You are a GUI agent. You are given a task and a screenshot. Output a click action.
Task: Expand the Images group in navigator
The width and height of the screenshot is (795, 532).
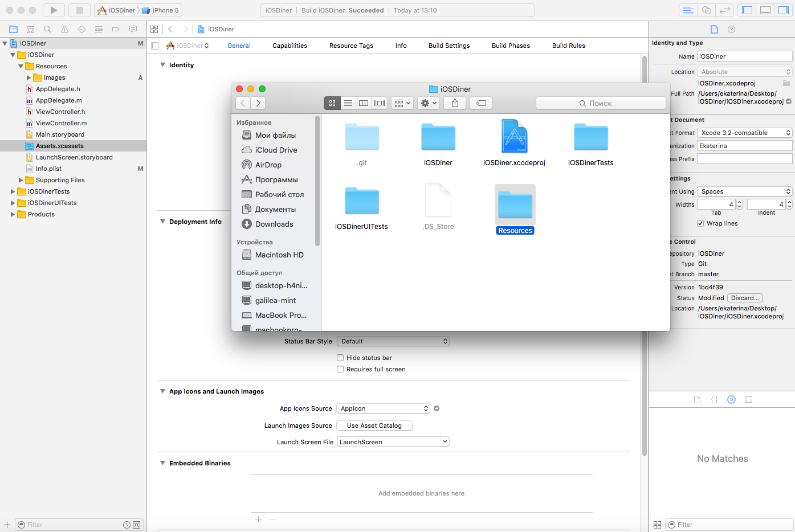point(29,77)
